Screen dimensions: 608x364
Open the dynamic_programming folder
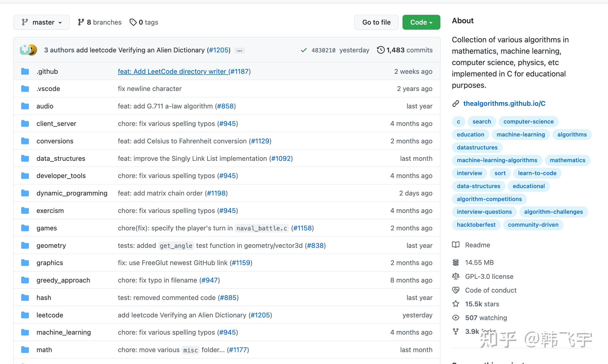(72, 193)
